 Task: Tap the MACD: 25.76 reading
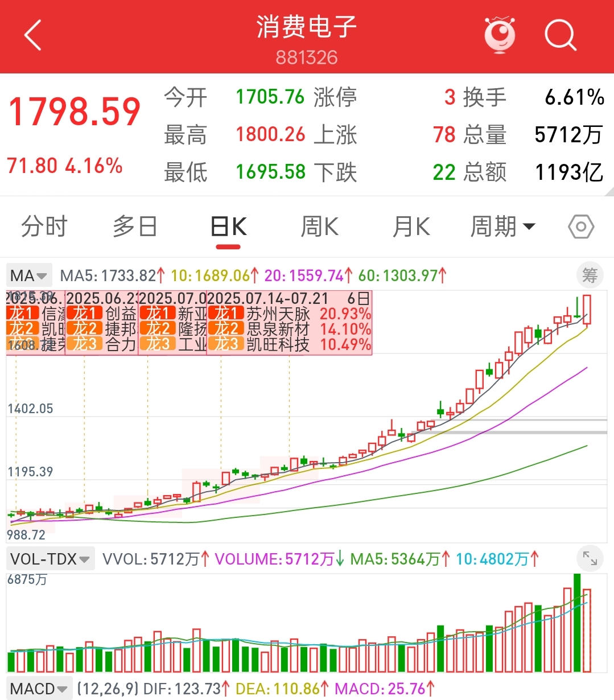point(385,689)
